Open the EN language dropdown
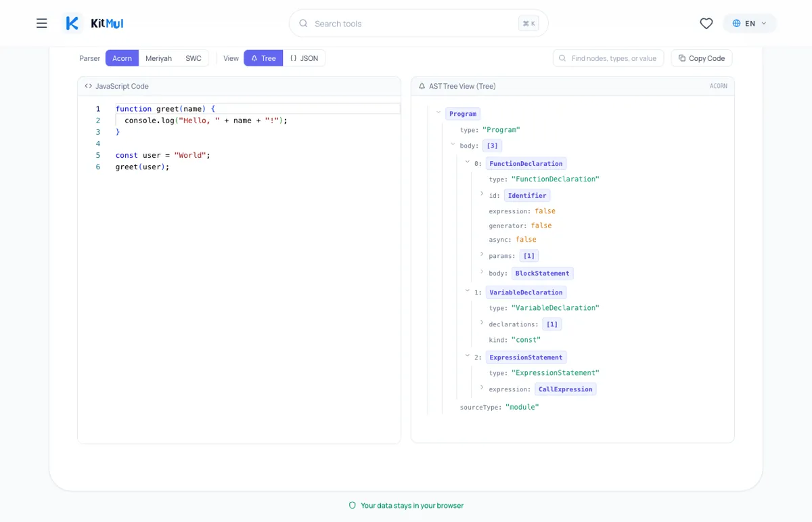 point(749,22)
